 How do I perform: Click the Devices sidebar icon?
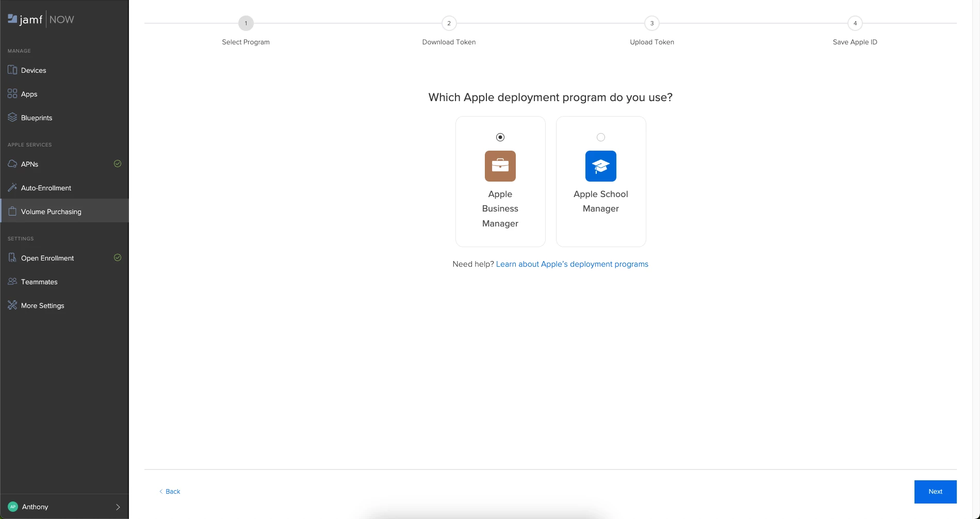pos(12,70)
